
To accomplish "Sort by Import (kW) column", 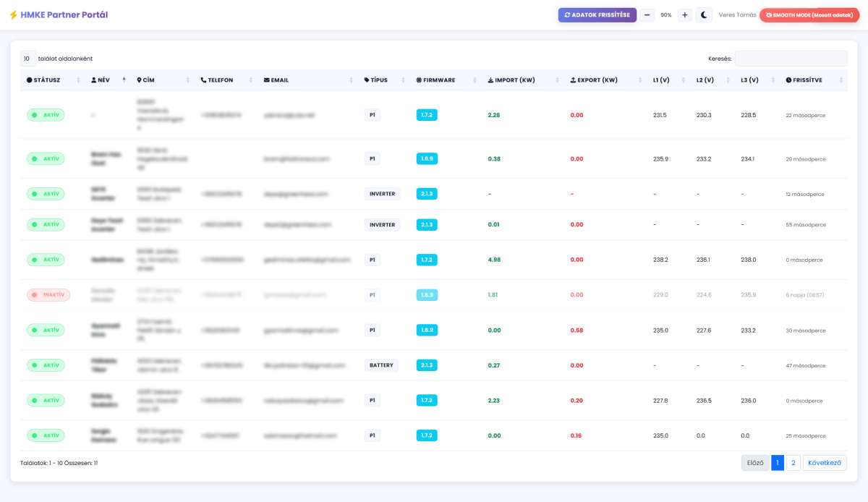I will 511,80.
